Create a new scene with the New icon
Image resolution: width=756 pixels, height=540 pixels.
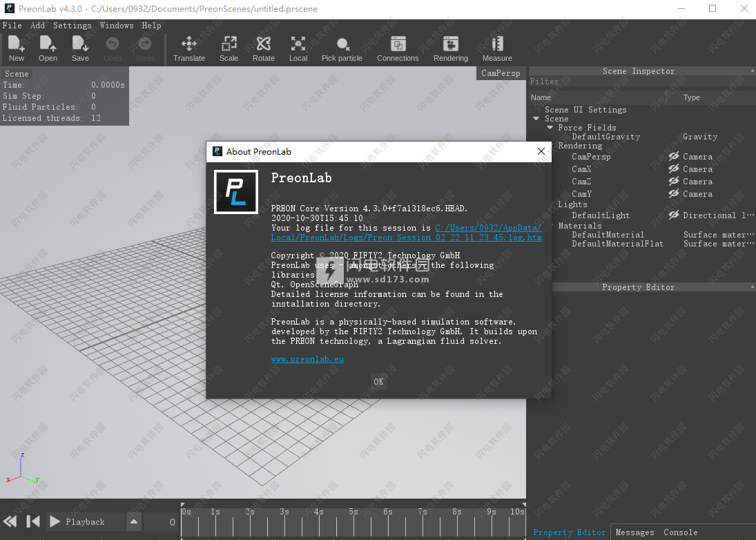[x=17, y=49]
